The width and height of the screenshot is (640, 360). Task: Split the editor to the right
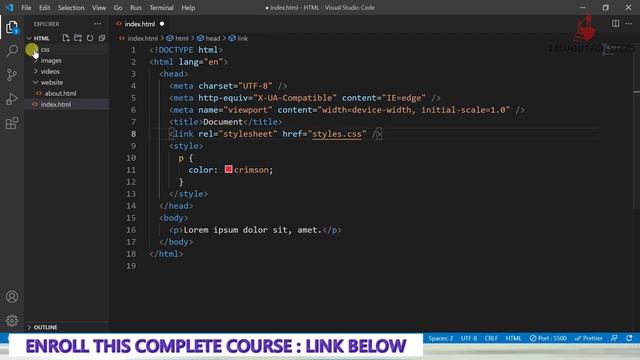point(616,24)
